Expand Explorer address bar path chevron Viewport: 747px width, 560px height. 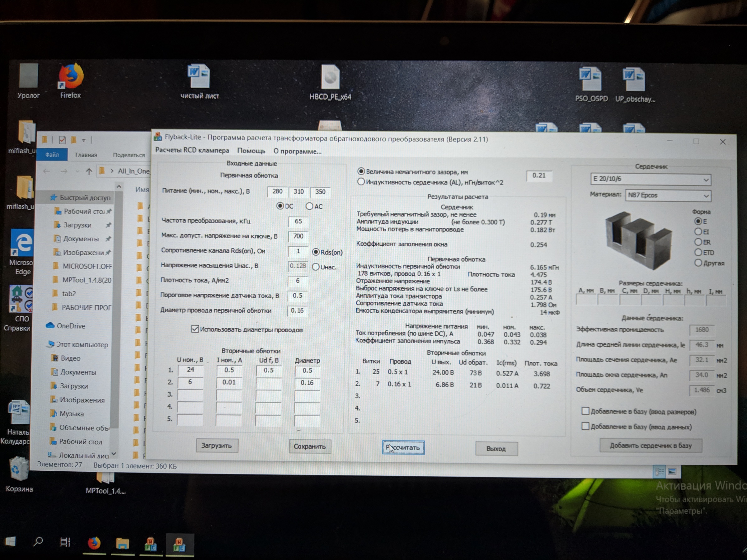coord(112,171)
